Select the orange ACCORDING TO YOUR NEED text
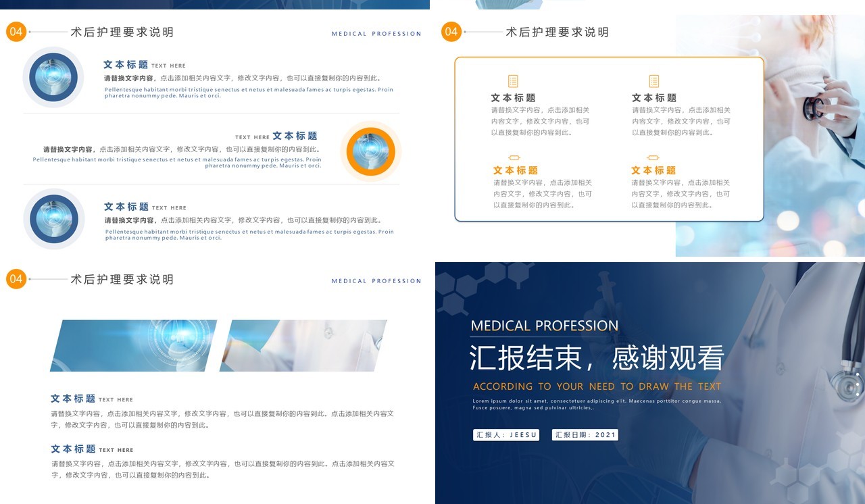Image resolution: width=865 pixels, height=504 pixels. [597, 386]
